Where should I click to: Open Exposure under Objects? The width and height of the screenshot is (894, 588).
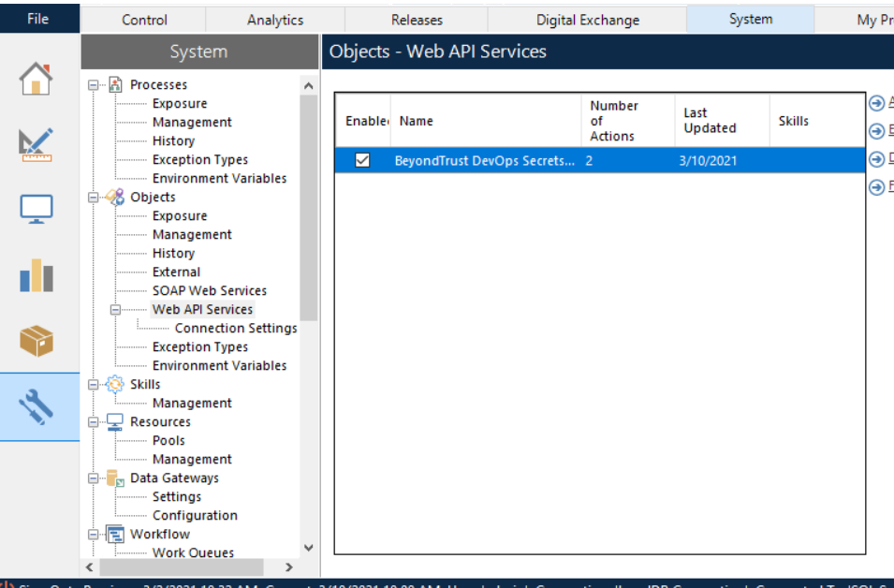180,215
